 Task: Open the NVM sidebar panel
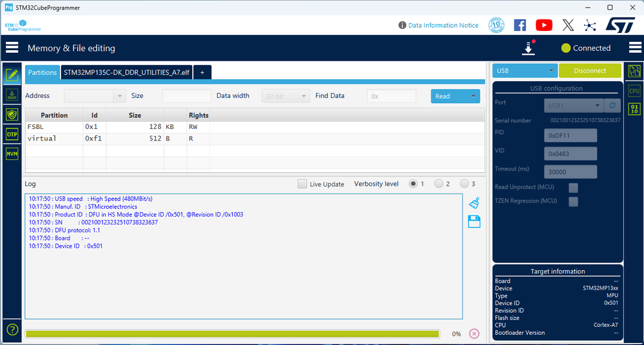(x=12, y=154)
